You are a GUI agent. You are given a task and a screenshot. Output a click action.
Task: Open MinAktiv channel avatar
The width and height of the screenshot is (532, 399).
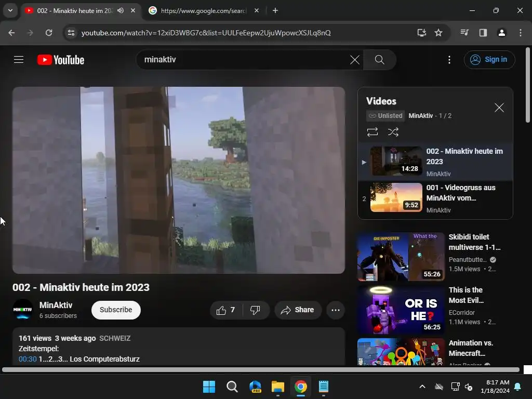pos(23,309)
